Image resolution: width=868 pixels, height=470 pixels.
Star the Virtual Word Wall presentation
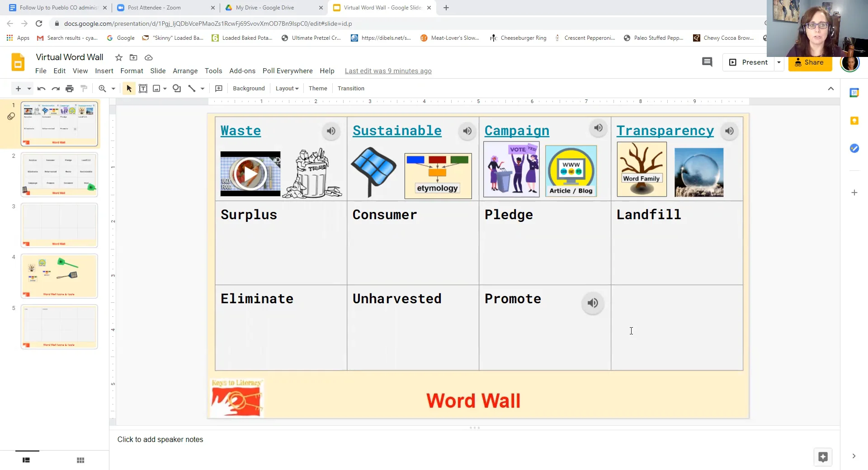point(118,57)
